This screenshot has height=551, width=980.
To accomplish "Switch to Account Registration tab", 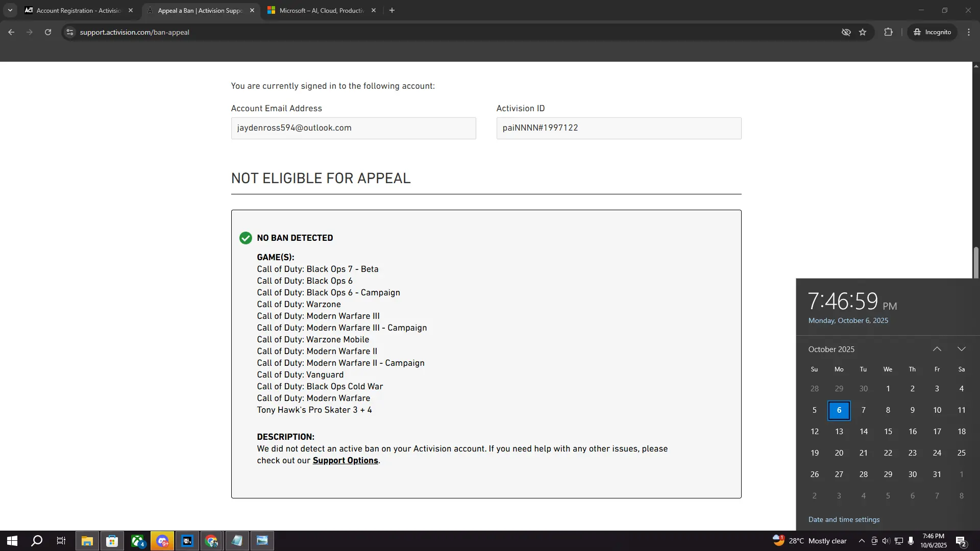I will tap(78, 10).
